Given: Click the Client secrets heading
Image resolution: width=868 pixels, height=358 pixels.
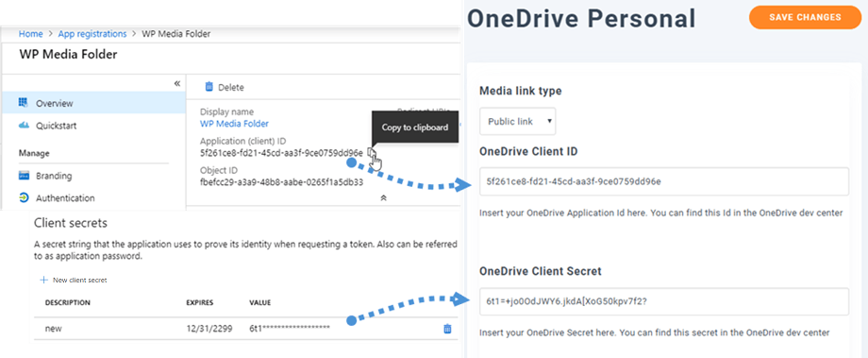Looking at the screenshot, I should click(x=71, y=223).
